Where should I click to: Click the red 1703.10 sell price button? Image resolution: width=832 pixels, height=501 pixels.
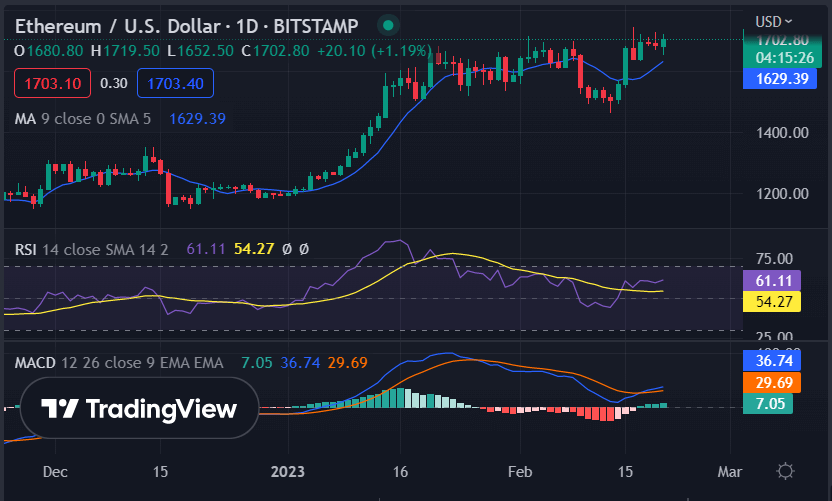(52, 84)
